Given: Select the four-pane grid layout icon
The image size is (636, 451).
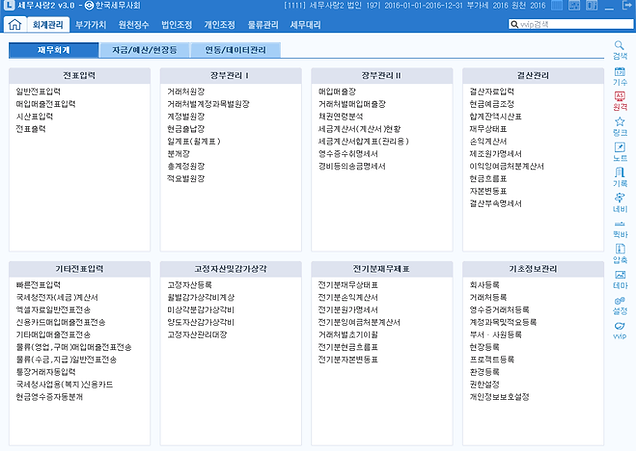Looking at the screenshot, I should click(574, 6).
